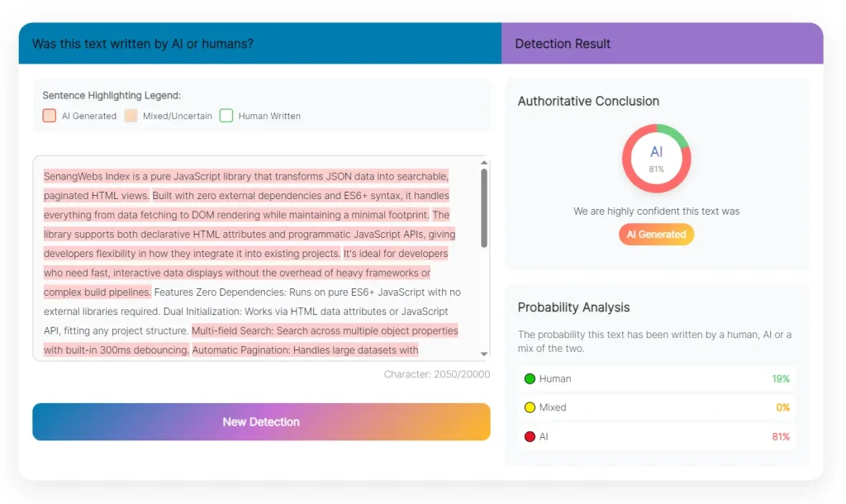Click the Mixed 0% probability row
The width and height of the screenshot is (846, 504).
click(657, 407)
